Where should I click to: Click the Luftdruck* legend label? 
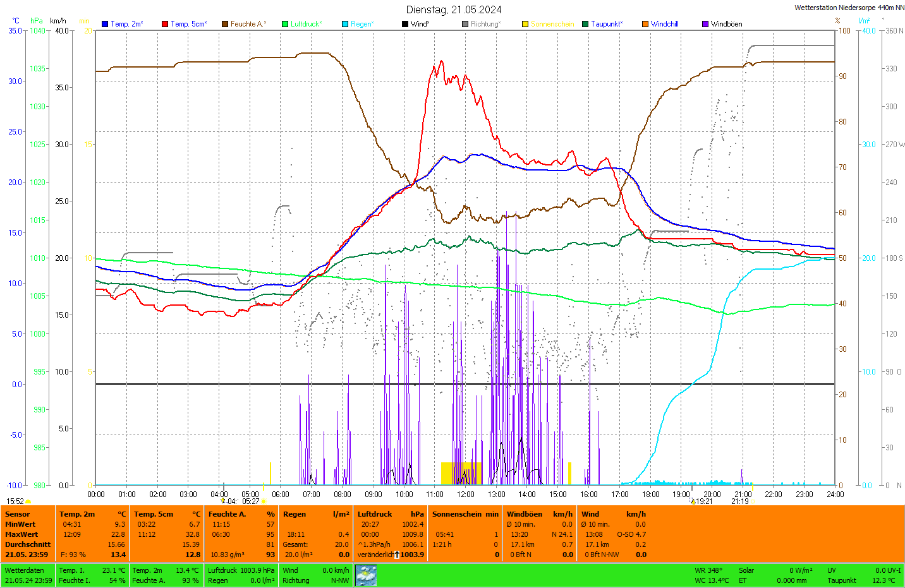coord(307,24)
